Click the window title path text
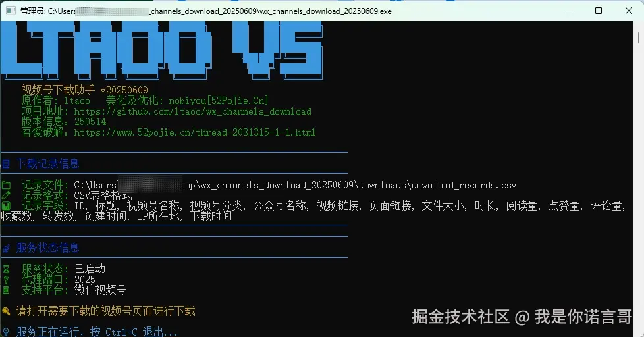The height and width of the screenshot is (337, 644). pyautogui.click(x=205, y=11)
